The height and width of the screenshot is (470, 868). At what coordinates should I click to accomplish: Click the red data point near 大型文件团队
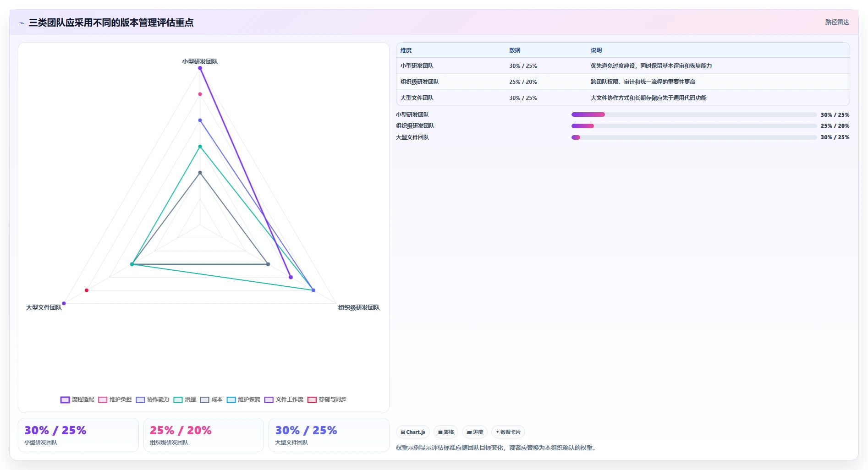coord(87,290)
